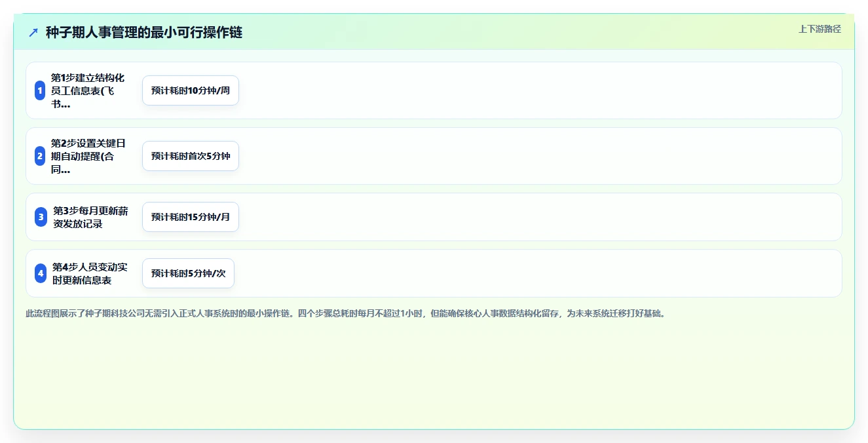The image size is (868, 443).
Task: Click the 预计耗时首次5分钟 chip
Action: (x=191, y=156)
